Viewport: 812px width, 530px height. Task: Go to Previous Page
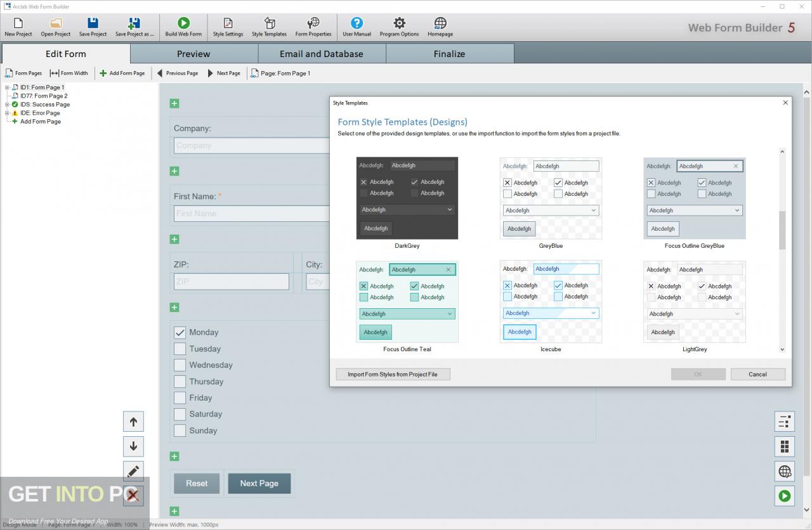pos(178,73)
